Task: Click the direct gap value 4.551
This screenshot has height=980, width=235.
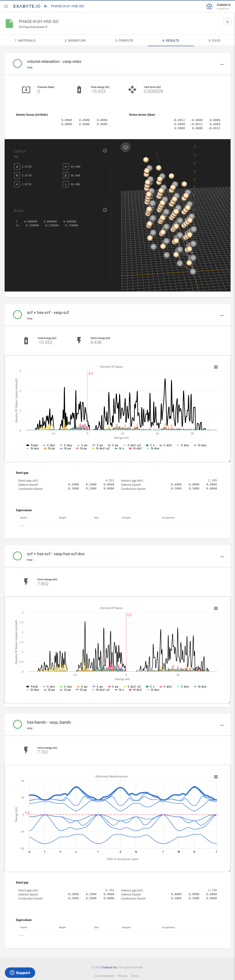Action: tap(110, 481)
